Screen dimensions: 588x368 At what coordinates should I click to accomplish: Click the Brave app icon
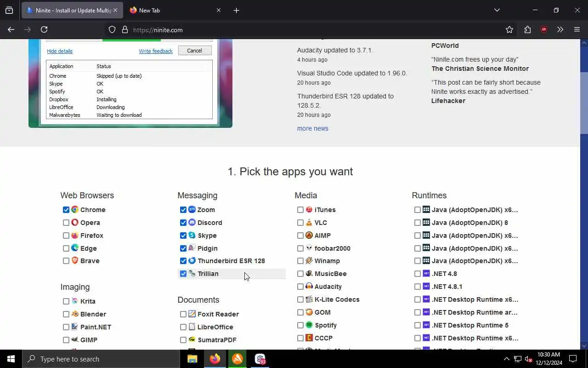point(75,260)
